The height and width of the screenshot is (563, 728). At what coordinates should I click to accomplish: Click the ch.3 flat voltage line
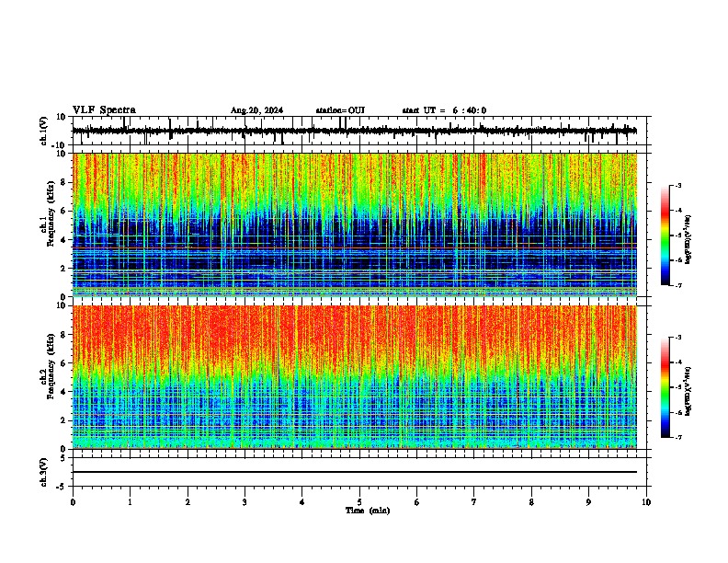[354, 472]
